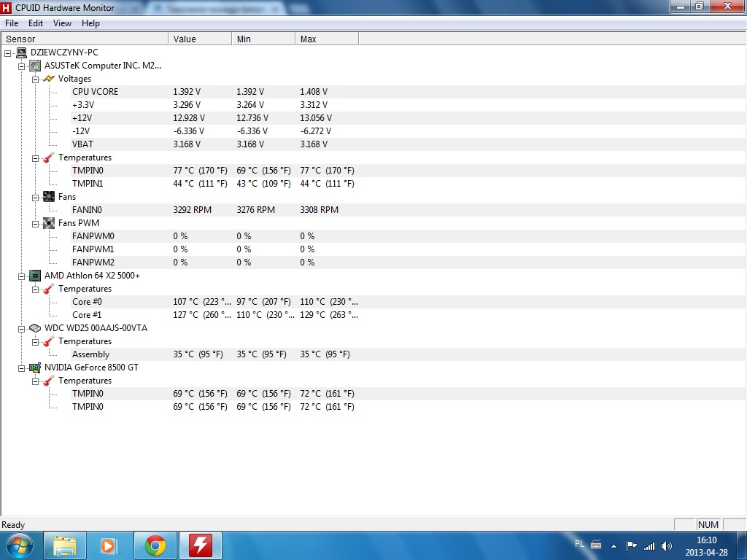
Task: Select the FANPWM1 row
Action: (409, 249)
